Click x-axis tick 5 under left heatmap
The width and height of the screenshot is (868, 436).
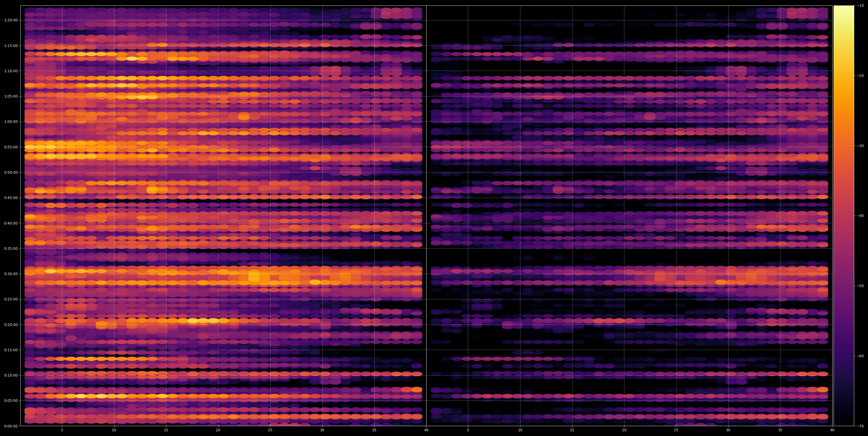pyautogui.click(x=62, y=430)
